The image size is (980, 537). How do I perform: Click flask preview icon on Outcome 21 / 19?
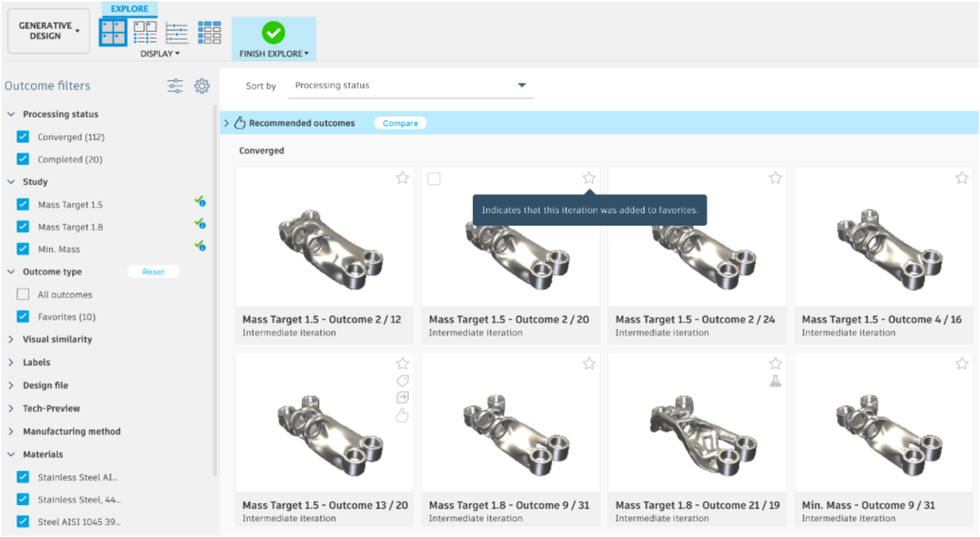(x=776, y=381)
